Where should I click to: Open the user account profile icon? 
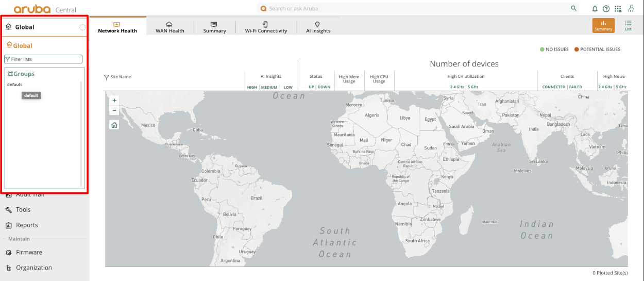coord(631,9)
